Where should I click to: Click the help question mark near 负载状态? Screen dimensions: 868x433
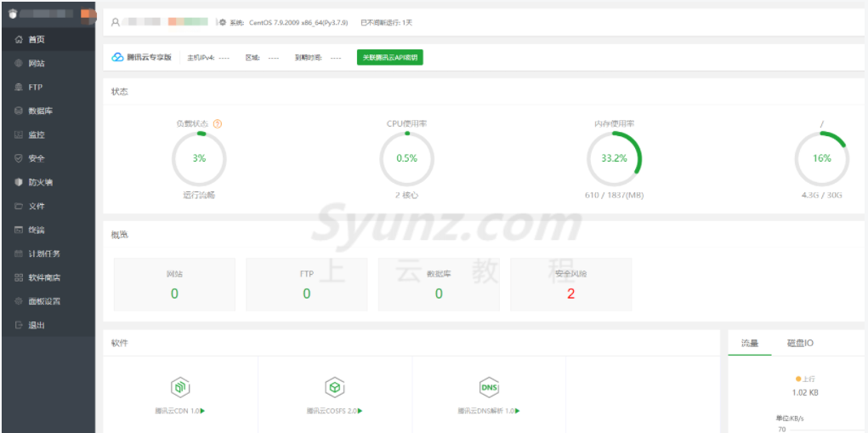tap(218, 124)
